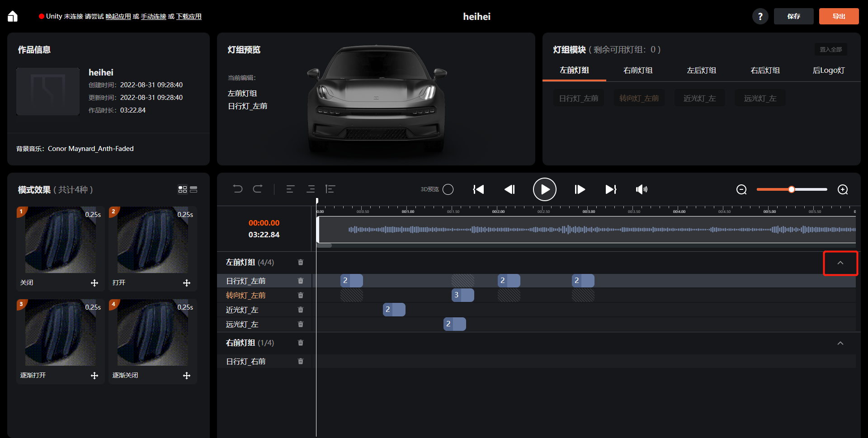Collapse the 右前灯组 track group
The width and height of the screenshot is (868, 438).
click(x=840, y=343)
